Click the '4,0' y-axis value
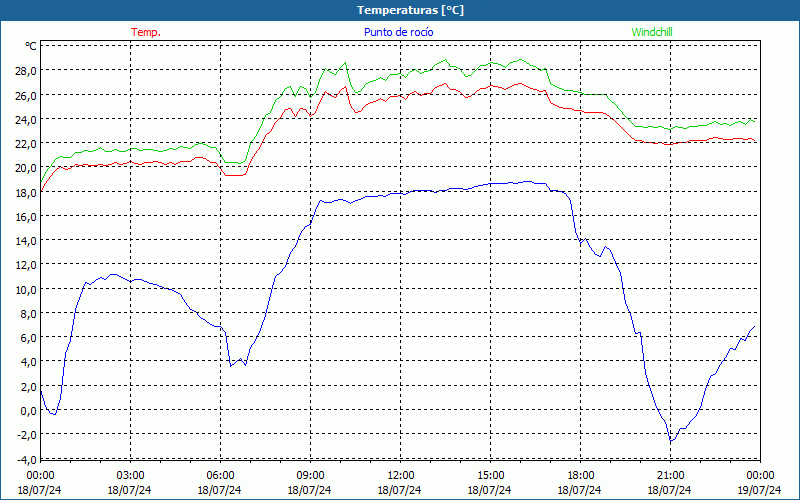Screen dimensions: 800x500 (x=28, y=362)
